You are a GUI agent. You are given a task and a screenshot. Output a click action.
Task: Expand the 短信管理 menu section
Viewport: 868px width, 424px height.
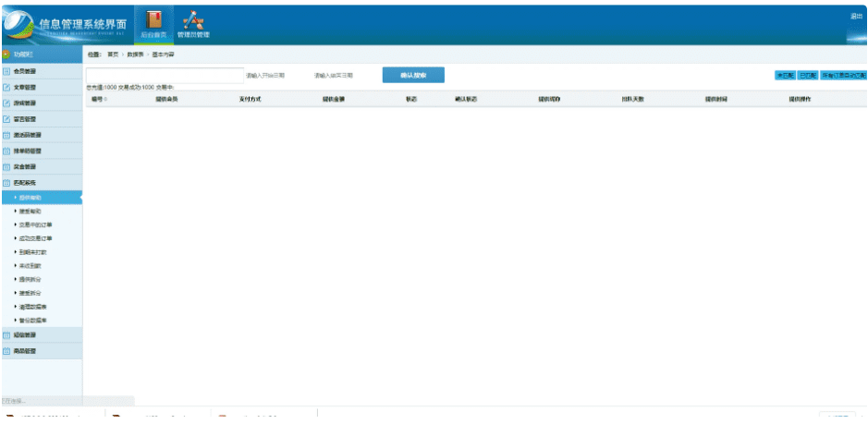tap(43, 335)
